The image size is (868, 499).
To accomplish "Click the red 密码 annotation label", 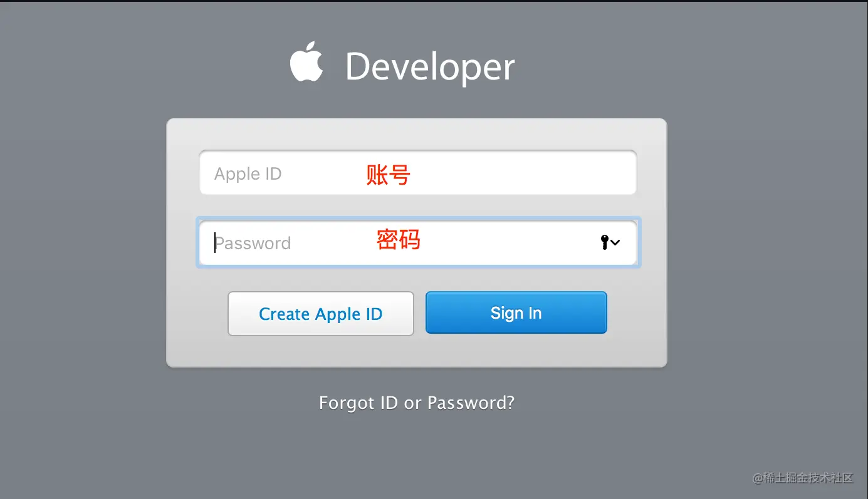I will [x=398, y=239].
